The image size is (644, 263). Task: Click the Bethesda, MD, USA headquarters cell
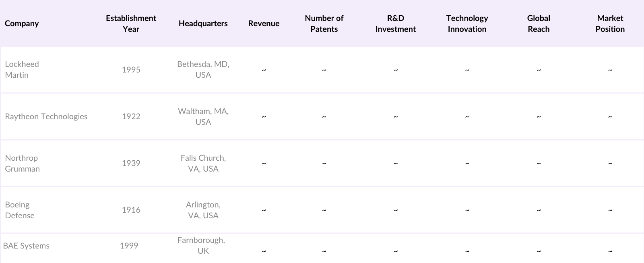tap(203, 69)
